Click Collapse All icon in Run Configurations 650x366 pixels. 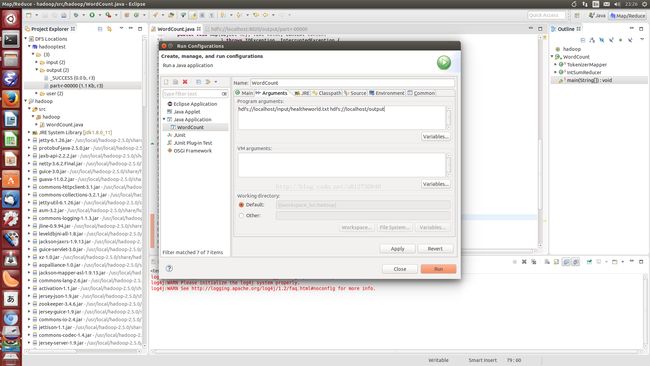199,82
